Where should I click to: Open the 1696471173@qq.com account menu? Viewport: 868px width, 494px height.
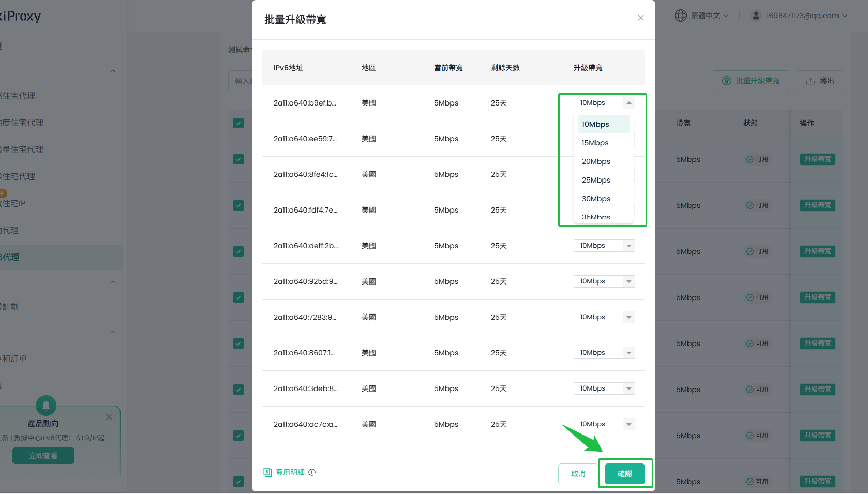[799, 16]
